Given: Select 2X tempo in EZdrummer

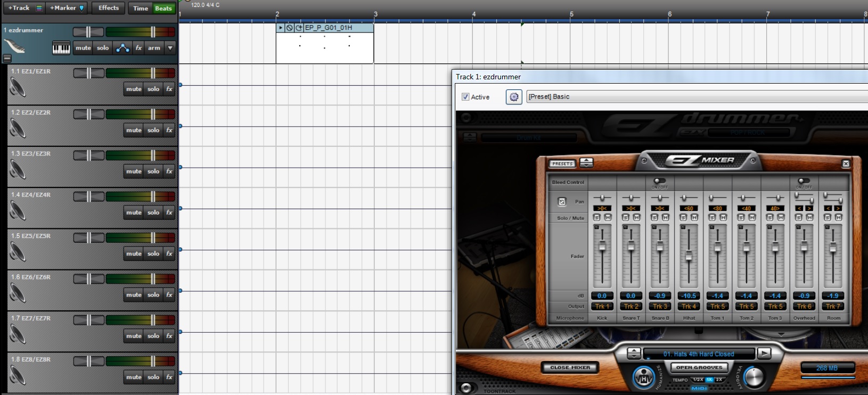Looking at the screenshot, I should [x=719, y=380].
